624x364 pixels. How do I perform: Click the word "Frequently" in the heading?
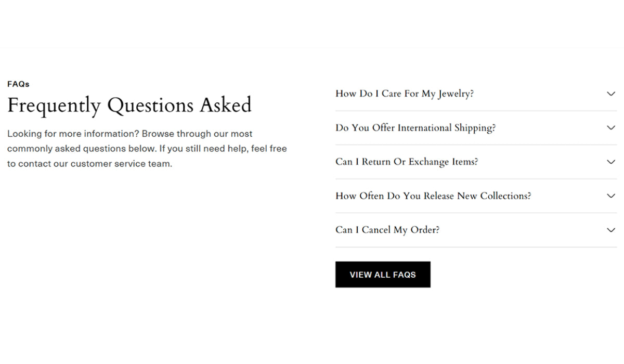pos(54,106)
